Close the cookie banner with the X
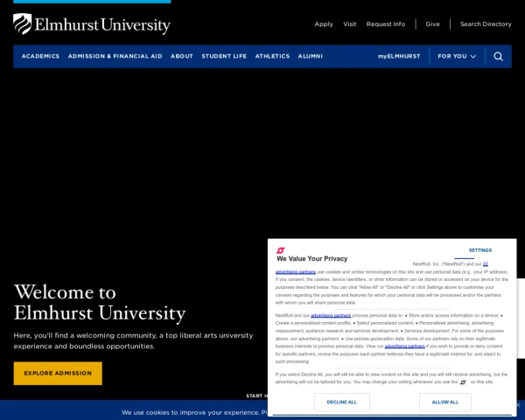 tap(518, 405)
